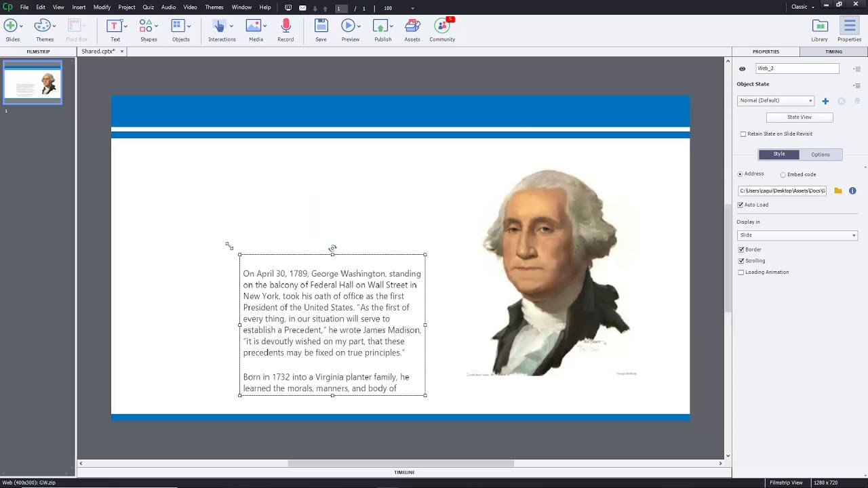Click the blue info icon beside address
Image resolution: width=868 pixels, height=488 pixels.
852,191
